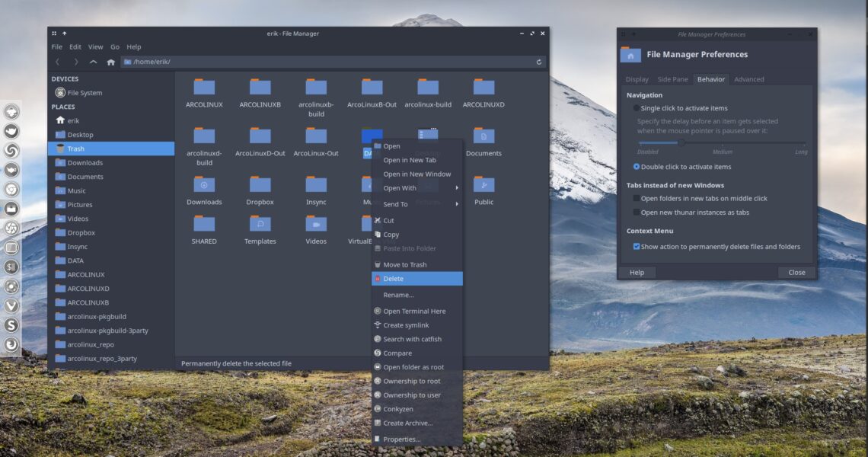The height and width of the screenshot is (457, 868).
Task: Switch to the Side Pane tab
Action: [x=672, y=79]
